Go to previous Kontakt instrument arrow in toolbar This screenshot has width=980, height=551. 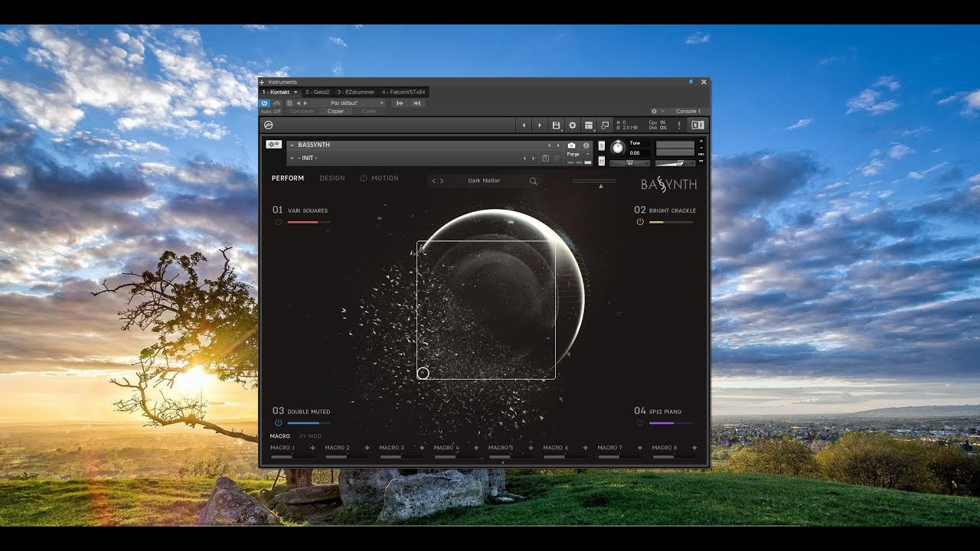(x=524, y=125)
